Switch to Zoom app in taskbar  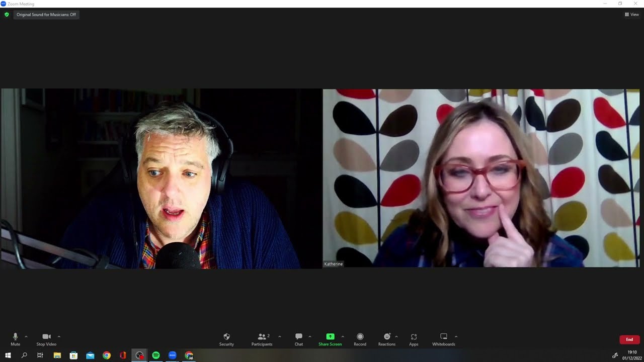tap(173, 355)
